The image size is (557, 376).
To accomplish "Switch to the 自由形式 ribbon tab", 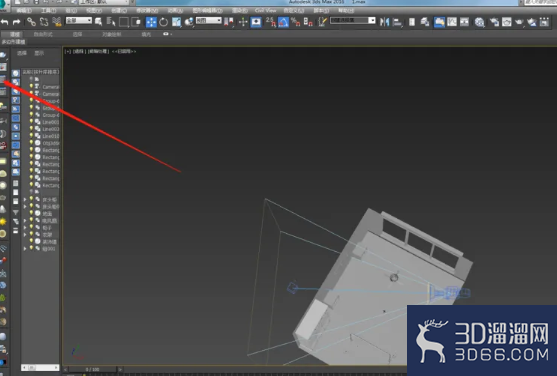I will (x=43, y=34).
